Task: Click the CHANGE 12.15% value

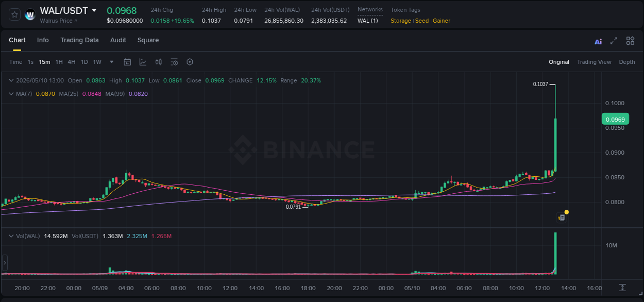Action: click(x=266, y=80)
